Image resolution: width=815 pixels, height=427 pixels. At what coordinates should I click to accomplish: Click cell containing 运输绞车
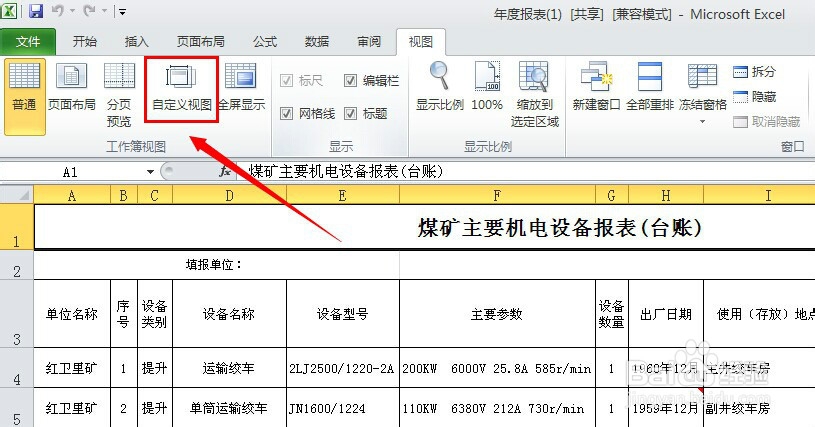click(229, 368)
